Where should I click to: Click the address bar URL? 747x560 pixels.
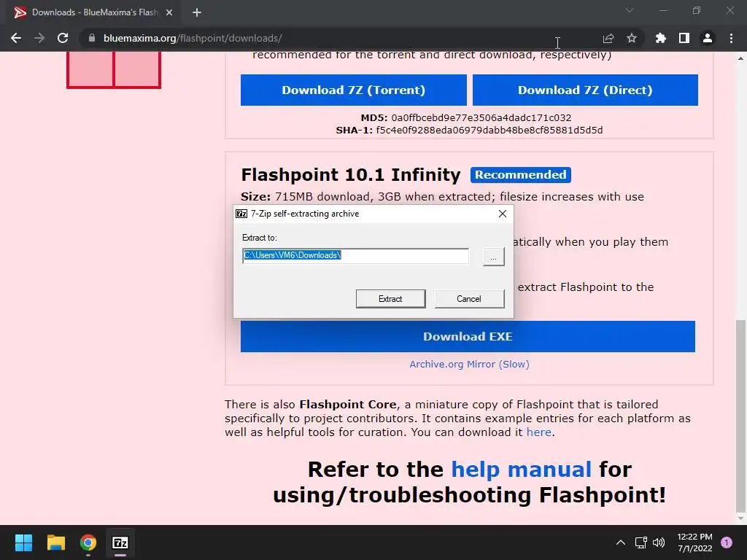coord(193,38)
